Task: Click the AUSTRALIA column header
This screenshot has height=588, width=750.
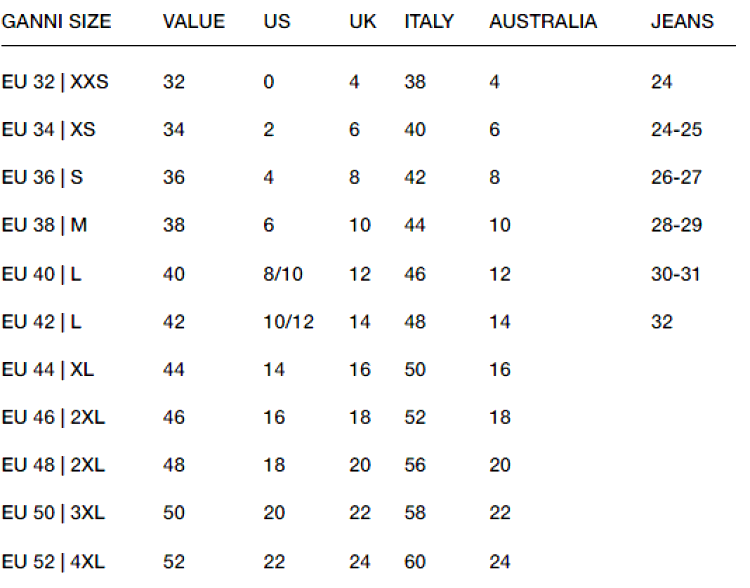Action: 543,21
